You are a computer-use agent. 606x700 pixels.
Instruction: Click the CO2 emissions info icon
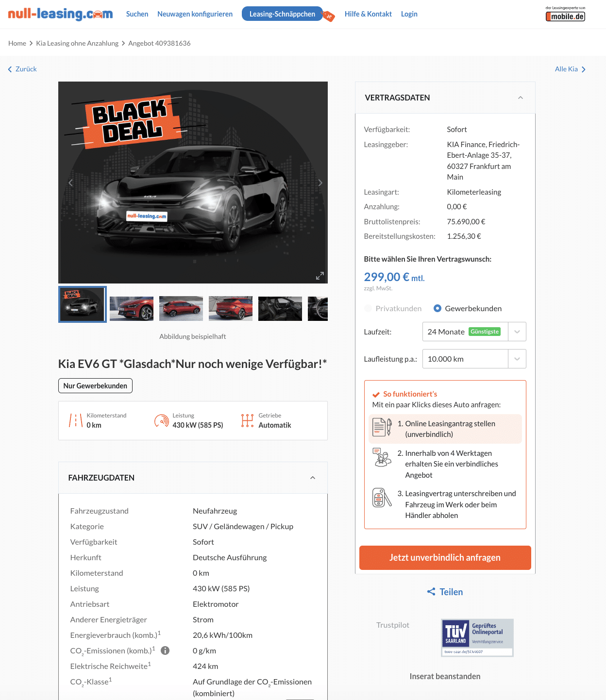click(x=165, y=650)
